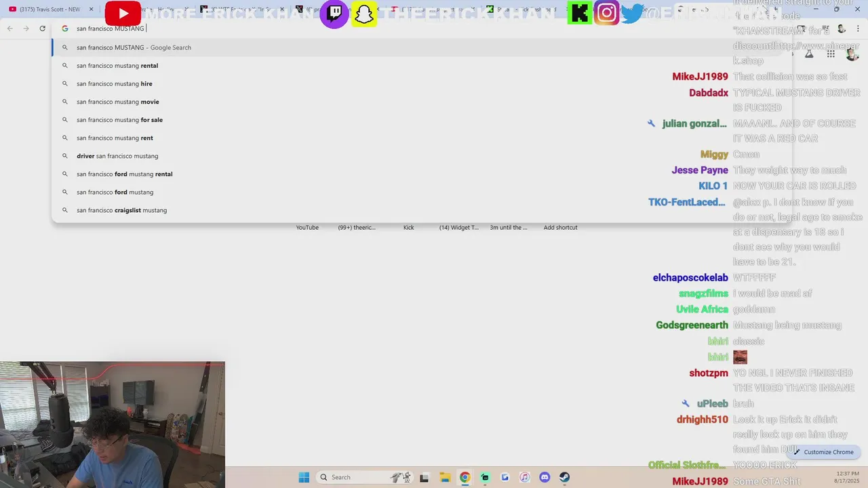Screen dimensions: 868x488
Task: Pick the 'san francisco mustang for sale' suggestion
Action: pyautogui.click(x=420, y=120)
